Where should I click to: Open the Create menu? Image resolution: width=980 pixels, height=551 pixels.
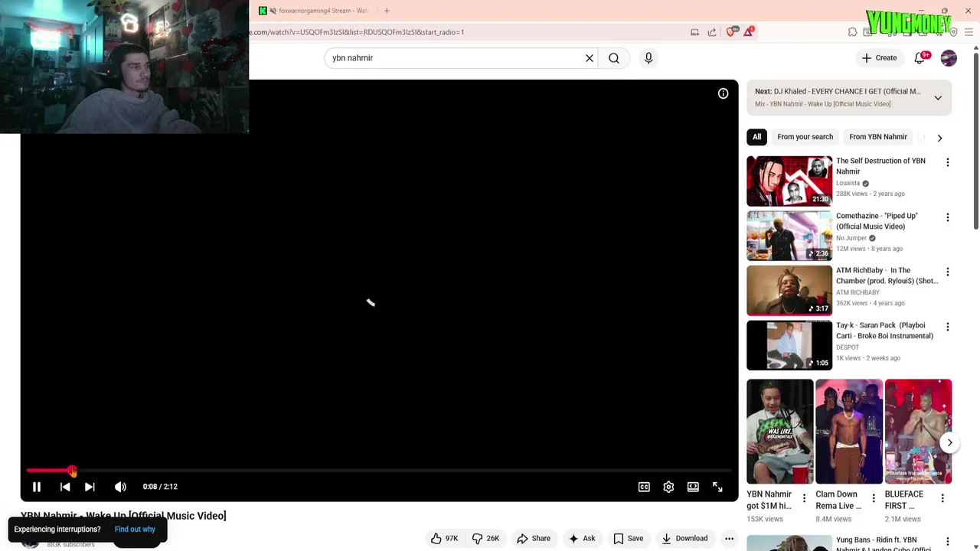879,58
